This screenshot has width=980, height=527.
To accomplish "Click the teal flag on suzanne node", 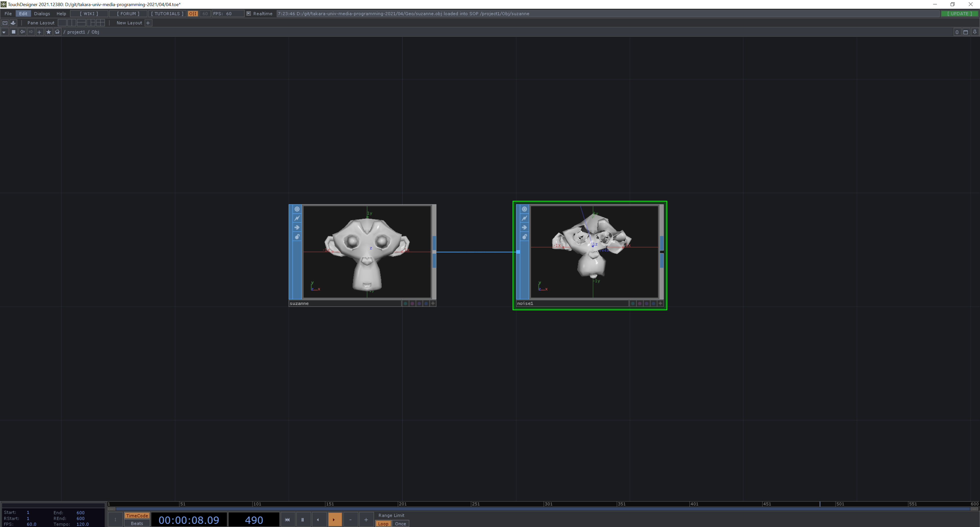I will click(405, 304).
